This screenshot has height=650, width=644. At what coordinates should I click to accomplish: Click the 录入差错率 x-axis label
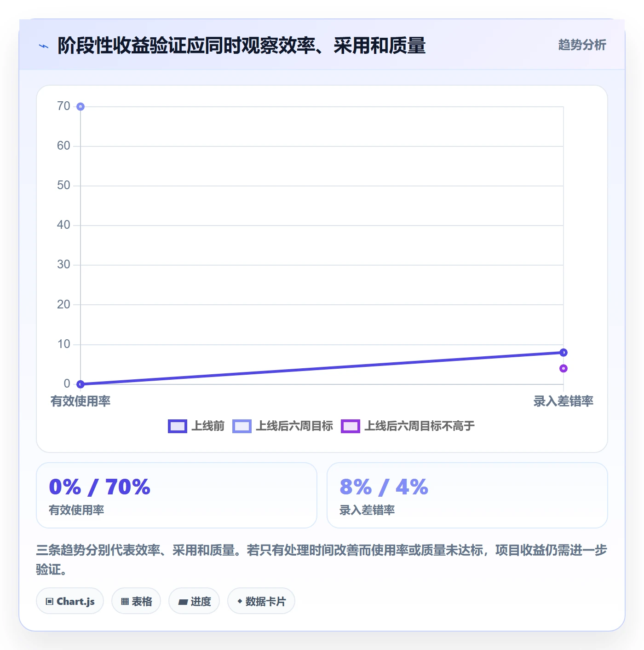(563, 401)
